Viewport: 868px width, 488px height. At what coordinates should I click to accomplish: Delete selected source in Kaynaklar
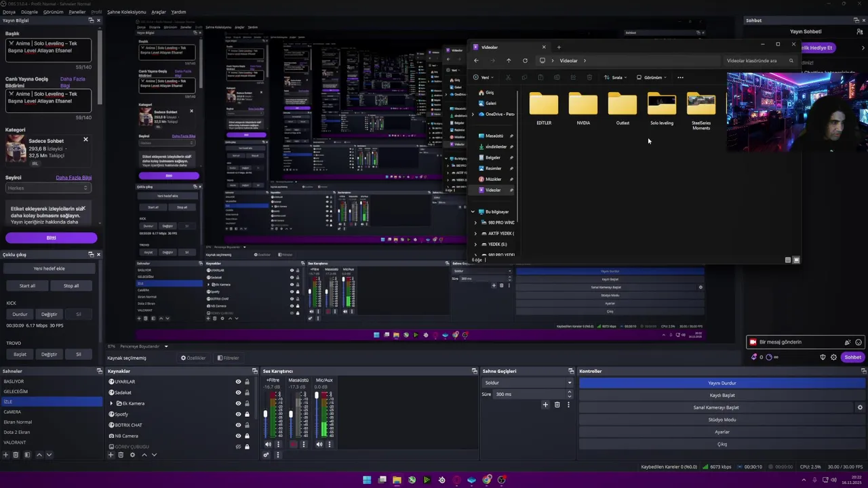121,455
